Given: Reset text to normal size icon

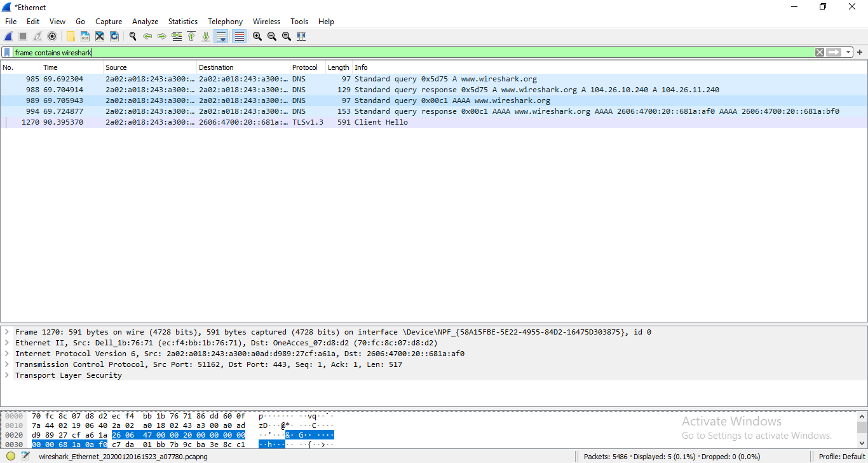Looking at the screenshot, I should coord(287,36).
